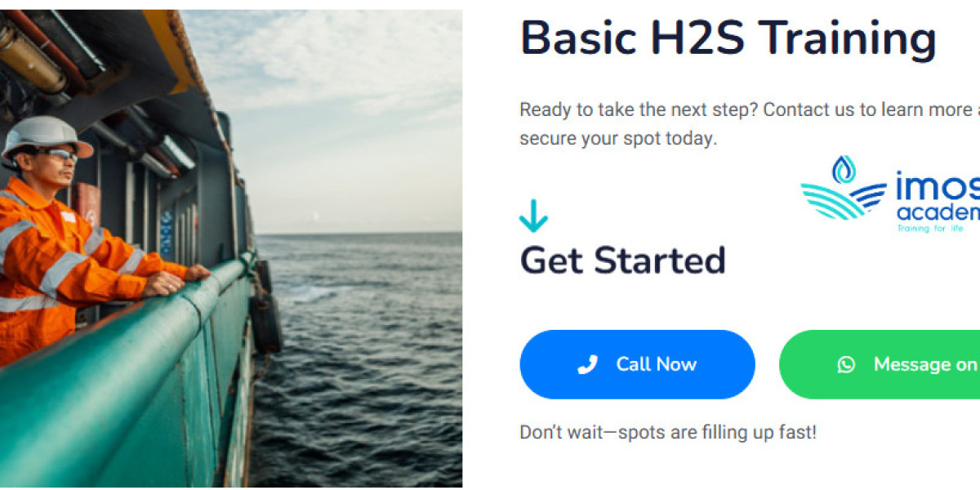
Task: Click the "Ready to take the next step?" sentence
Action: [639, 109]
